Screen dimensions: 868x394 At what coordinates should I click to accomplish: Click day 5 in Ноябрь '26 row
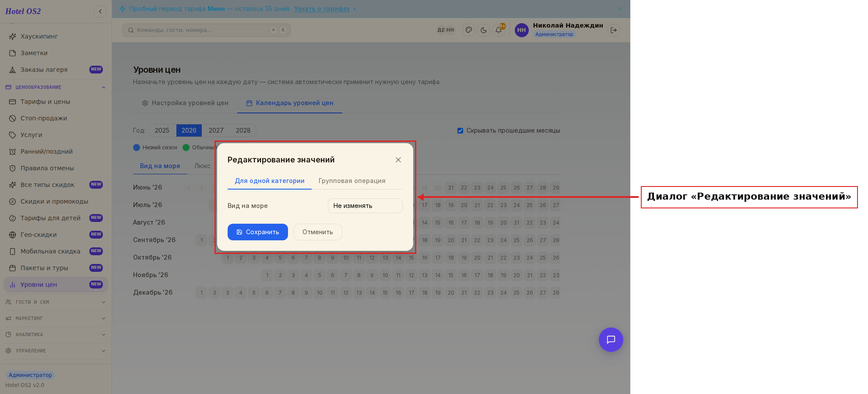point(320,275)
